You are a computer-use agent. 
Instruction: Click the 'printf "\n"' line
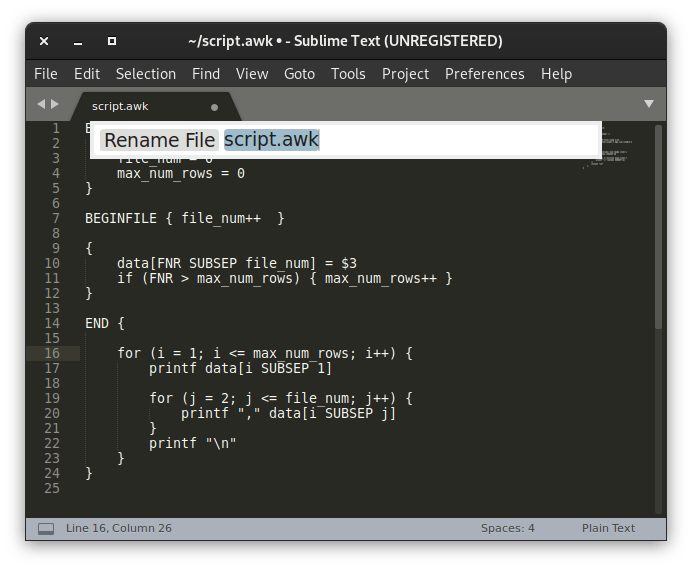192,444
